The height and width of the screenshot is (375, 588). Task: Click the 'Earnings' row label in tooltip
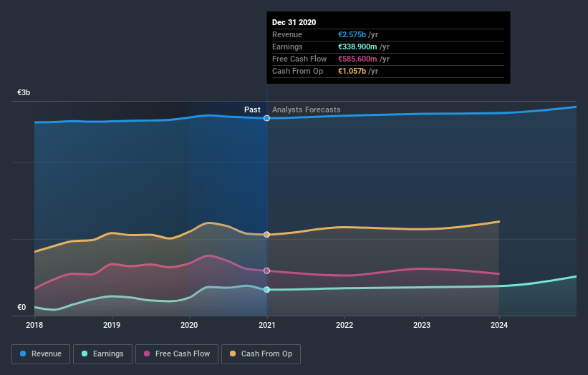287,47
